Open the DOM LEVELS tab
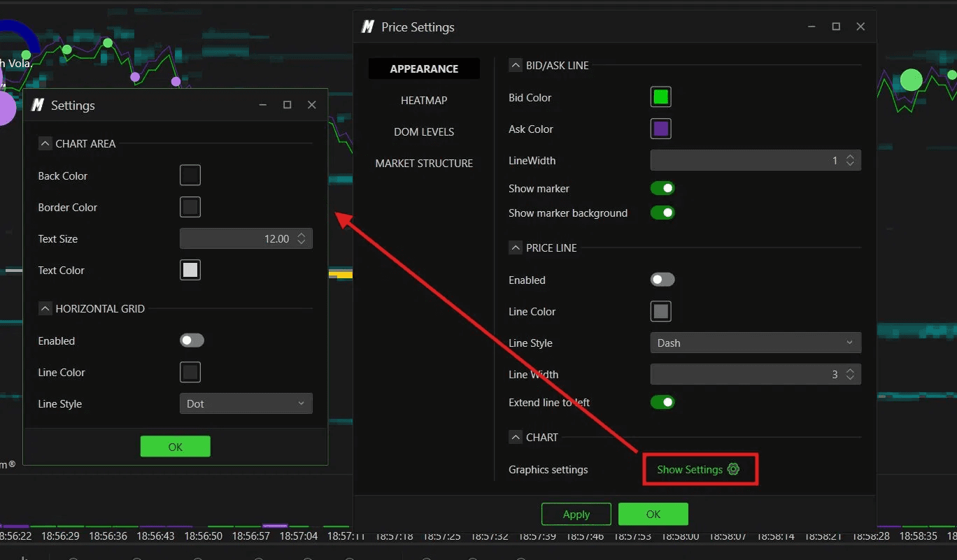957x560 pixels. tap(424, 131)
